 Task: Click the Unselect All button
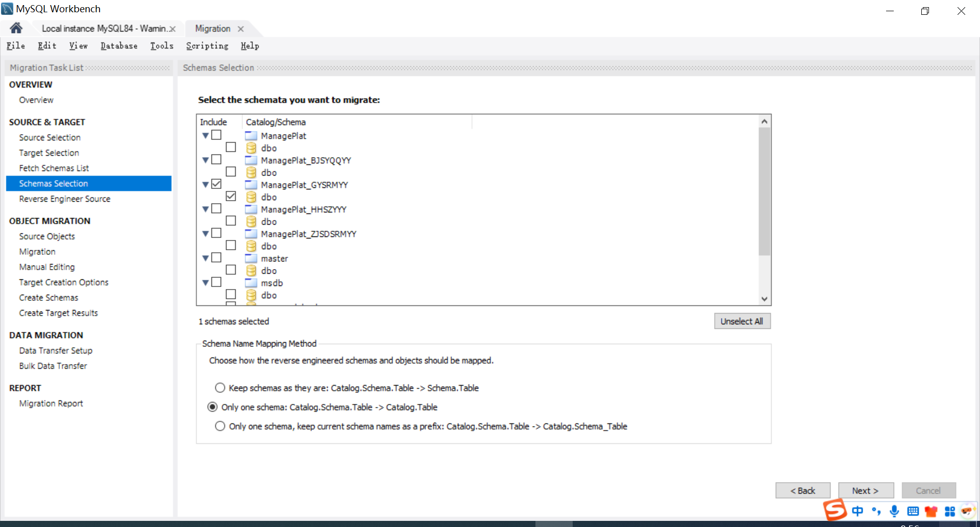pos(742,321)
